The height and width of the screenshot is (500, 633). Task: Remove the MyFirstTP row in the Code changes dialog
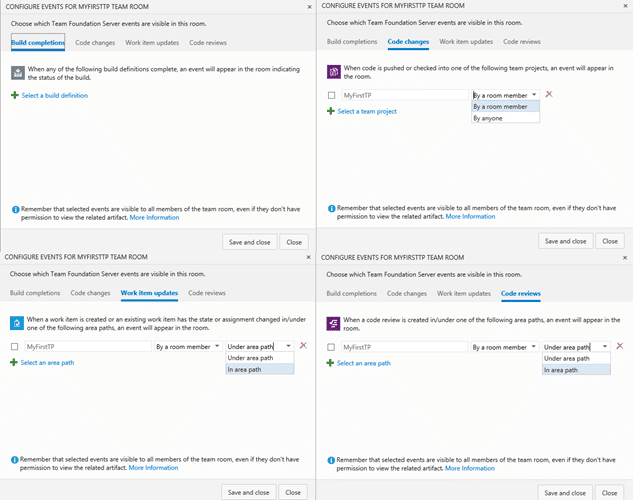coord(549,94)
